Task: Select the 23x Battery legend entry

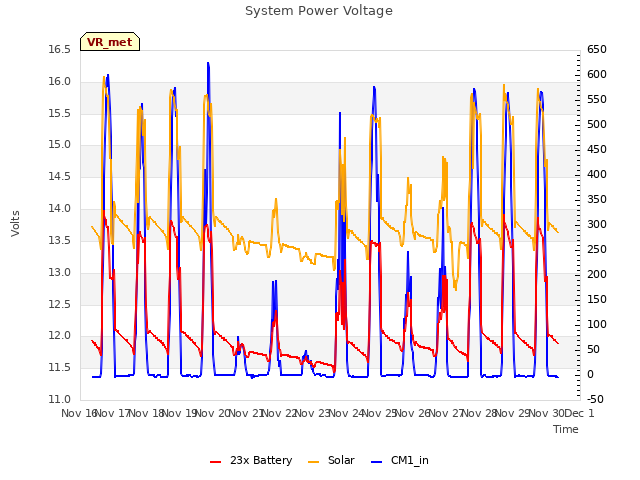Action: [x=251, y=460]
